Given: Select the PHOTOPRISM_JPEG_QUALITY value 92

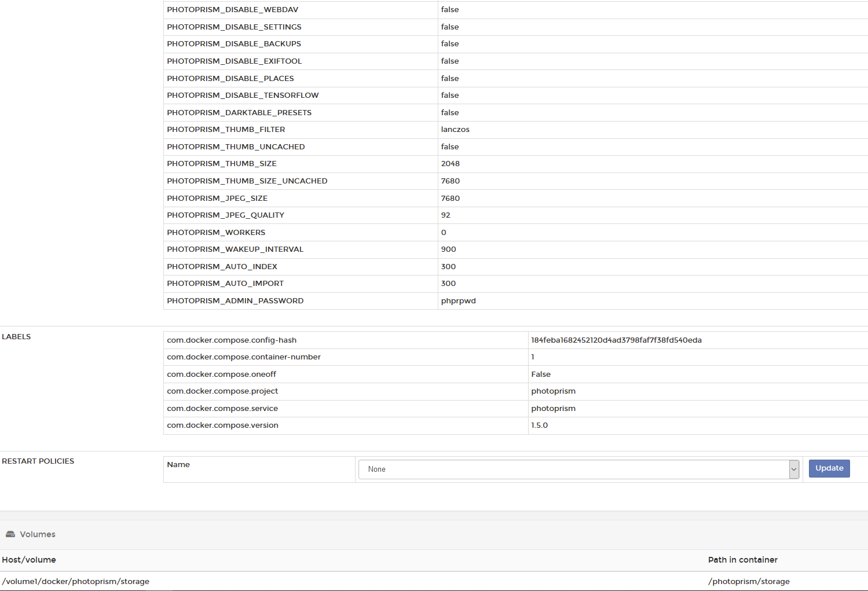Looking at the screenshot, I should coord(446,215).
